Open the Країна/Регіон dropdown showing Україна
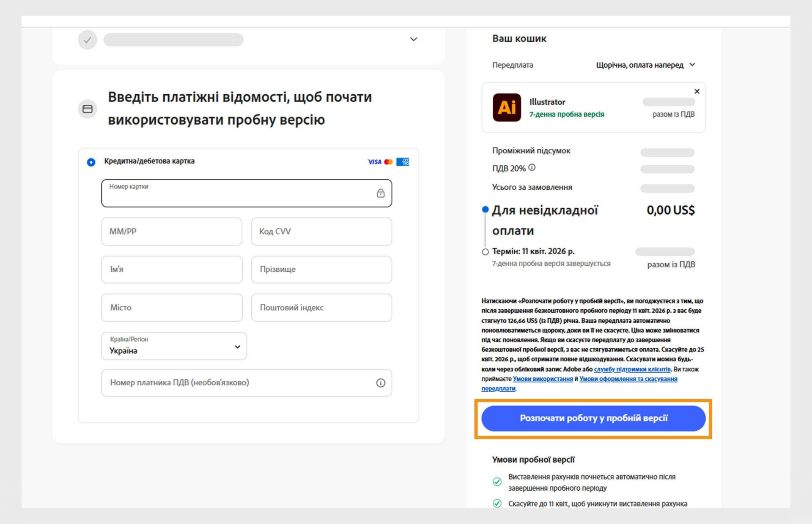This screenshot has height=524, width=812. coord(174,346)
